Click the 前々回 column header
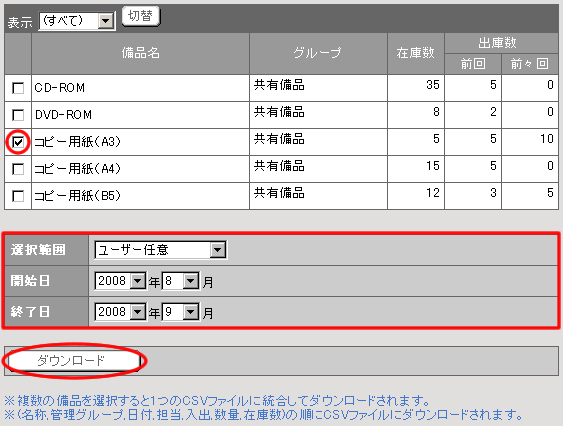 (530, 64)
